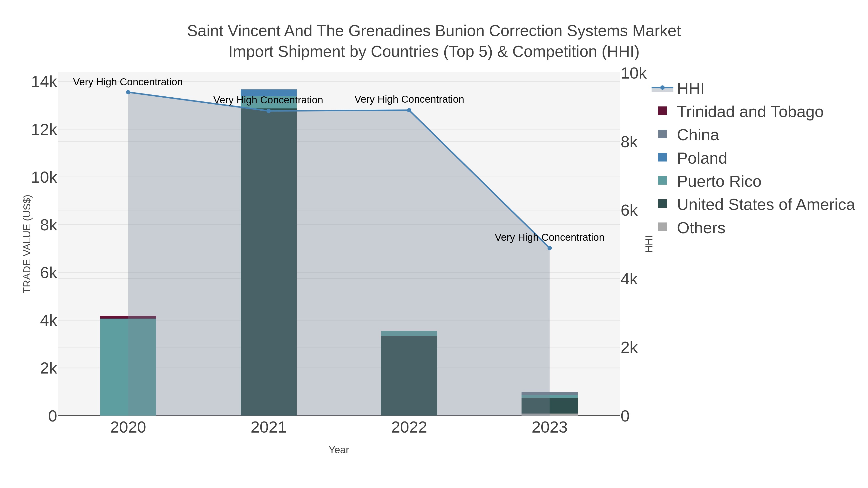Click the 2022 United States bar segment

point(409,376)
